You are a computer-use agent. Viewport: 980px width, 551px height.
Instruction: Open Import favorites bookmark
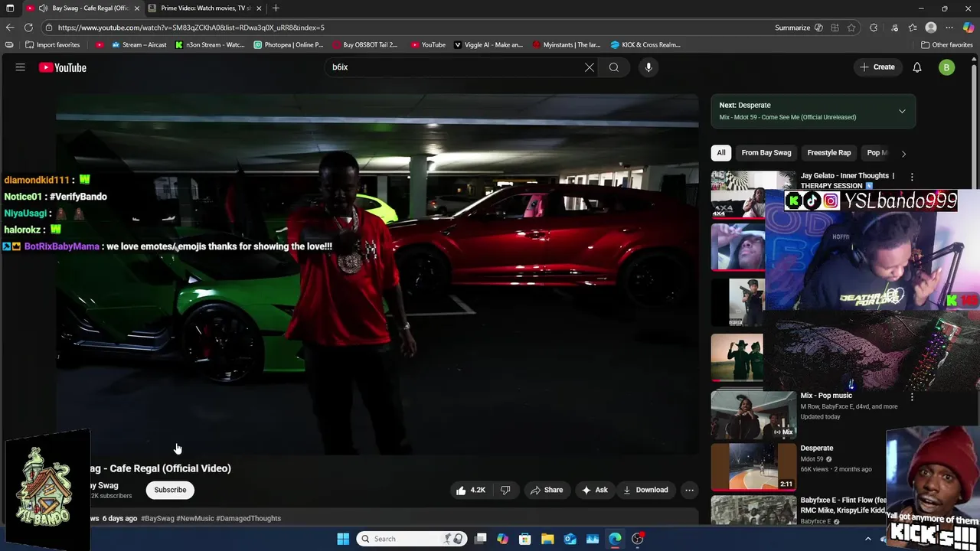[x=52, y=44]
